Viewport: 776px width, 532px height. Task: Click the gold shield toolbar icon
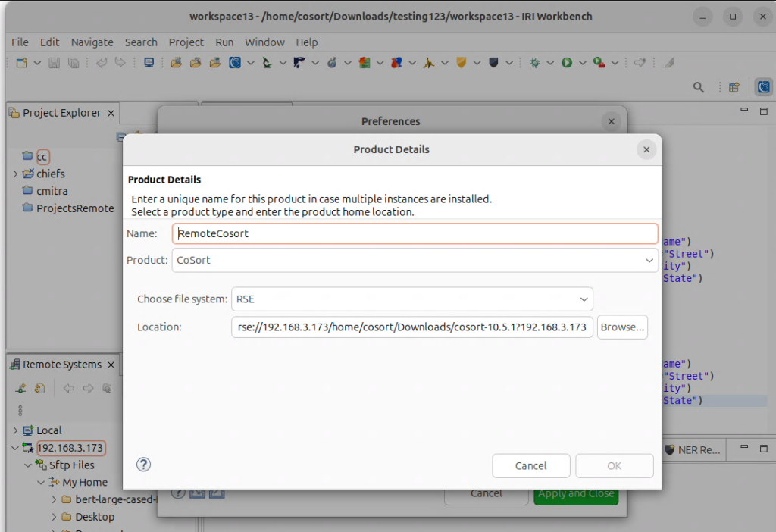(x=462, y=63)
